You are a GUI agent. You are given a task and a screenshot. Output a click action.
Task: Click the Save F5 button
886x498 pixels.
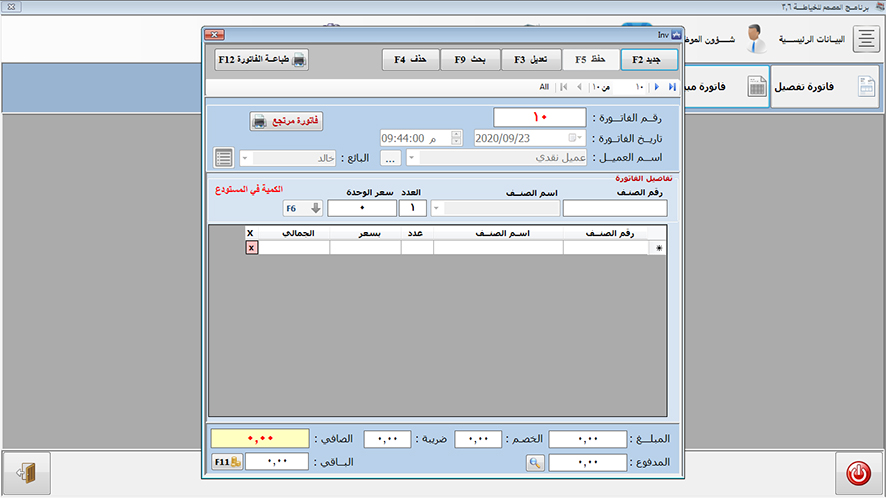[x=590, y=60]
